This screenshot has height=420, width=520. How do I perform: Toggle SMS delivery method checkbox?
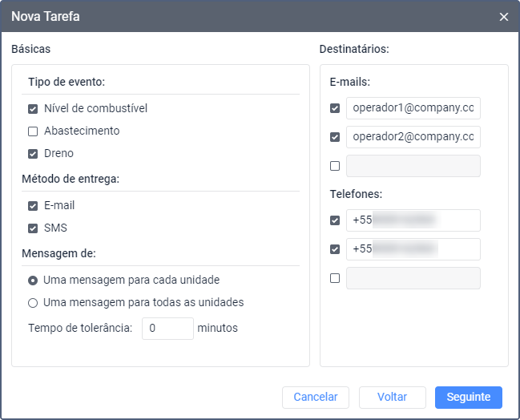(x=33, y=228)
